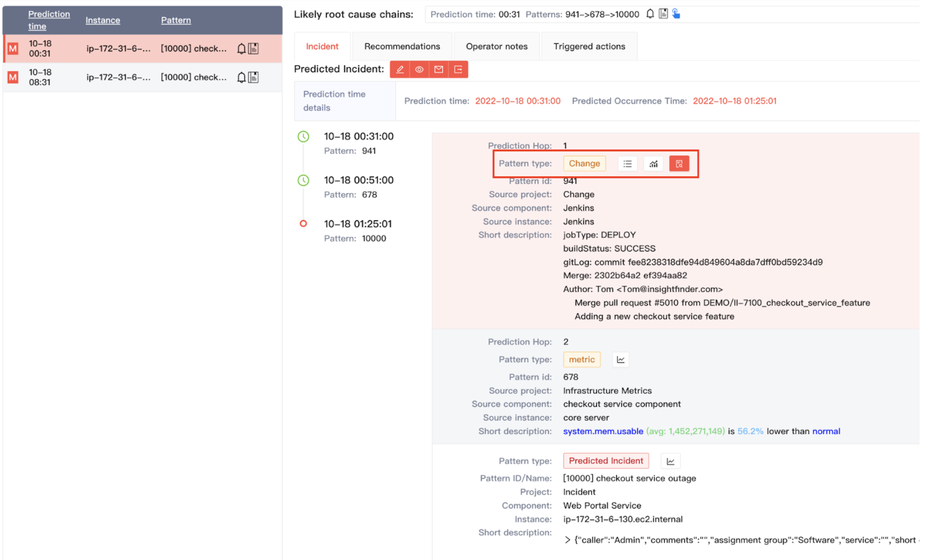Open the line chart icon next to metric
The width and height of the screenshot is (925, 560).
coord(621,360)
